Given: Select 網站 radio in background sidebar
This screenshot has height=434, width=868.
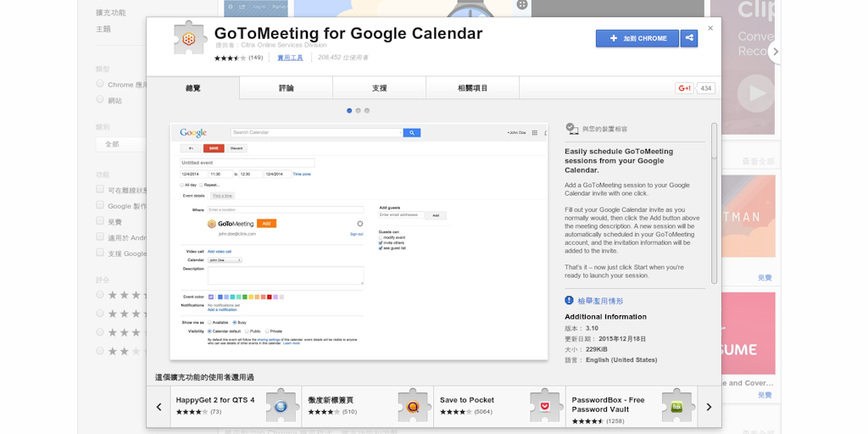Looking at the screenshot, I should tap(100, 99).
